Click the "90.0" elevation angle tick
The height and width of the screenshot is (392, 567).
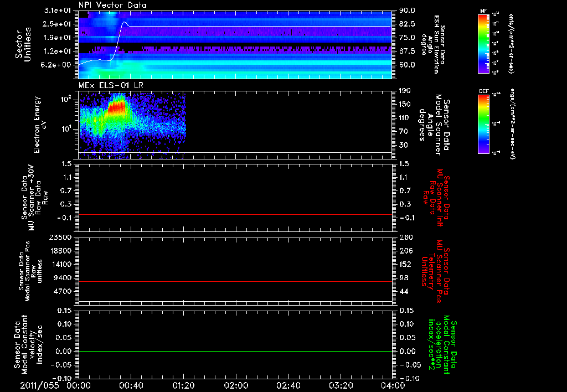(x=407, y=11)
